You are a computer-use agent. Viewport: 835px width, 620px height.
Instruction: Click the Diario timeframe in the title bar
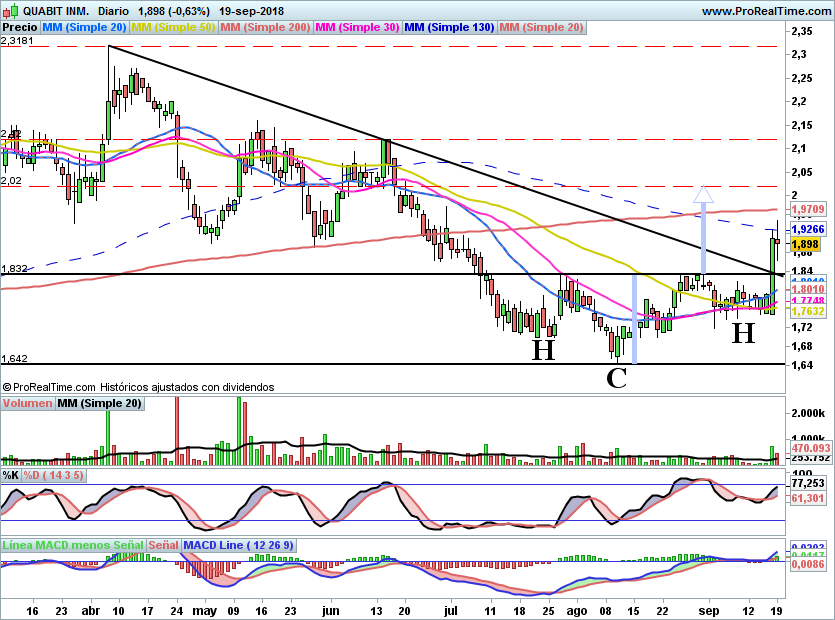tap(113, 10)
